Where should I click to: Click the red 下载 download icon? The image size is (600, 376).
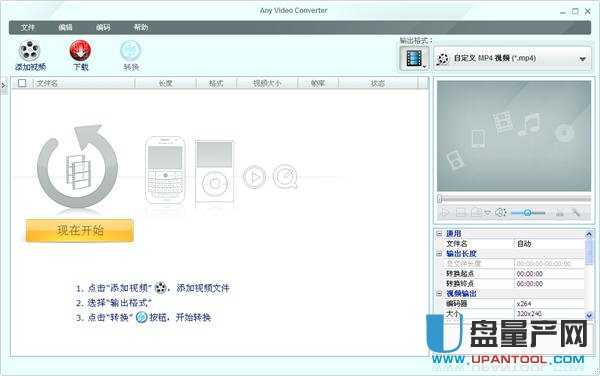click(80, 50)
